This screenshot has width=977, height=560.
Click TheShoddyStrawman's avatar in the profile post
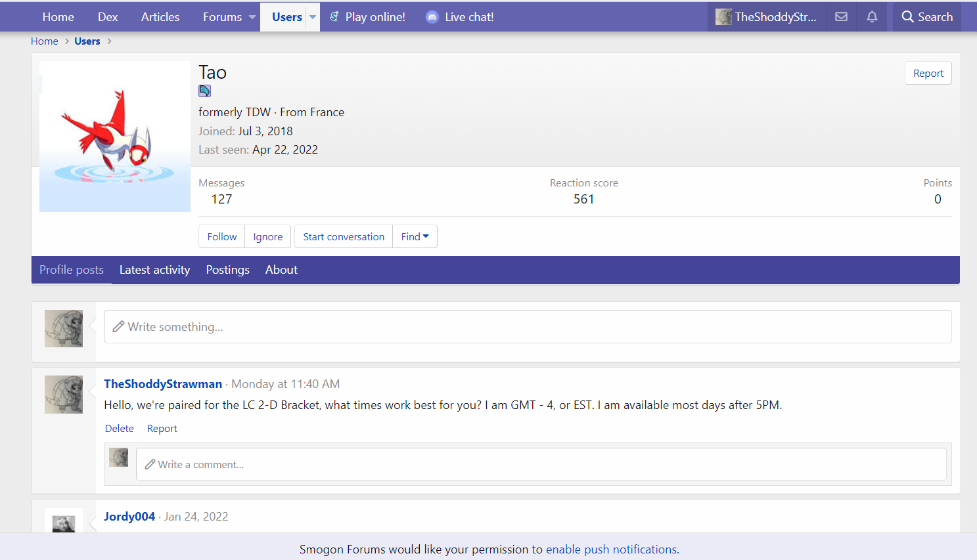pos(64,395)
